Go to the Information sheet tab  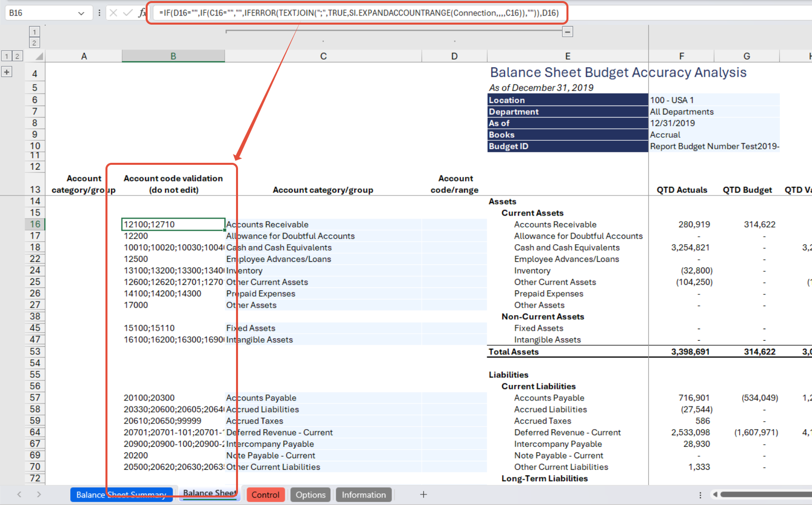tap(364, 494)
